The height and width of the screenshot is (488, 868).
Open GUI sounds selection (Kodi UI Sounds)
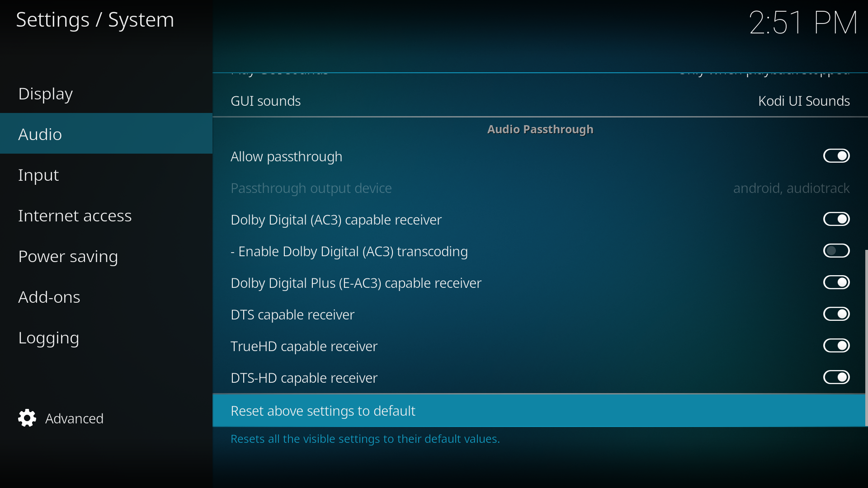(x=540, y=101)
